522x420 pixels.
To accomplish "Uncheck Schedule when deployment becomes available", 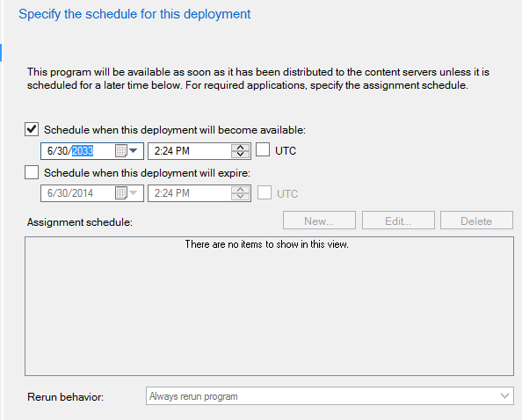I will (32, 129).
